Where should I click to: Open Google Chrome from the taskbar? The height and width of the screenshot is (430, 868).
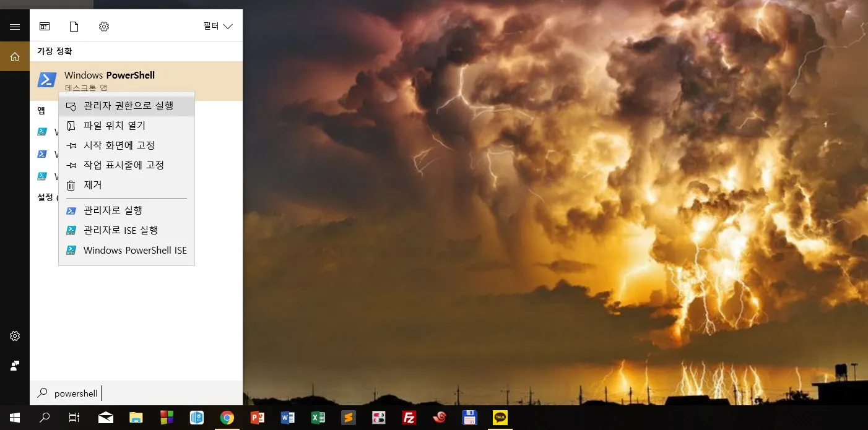[227, 418]
